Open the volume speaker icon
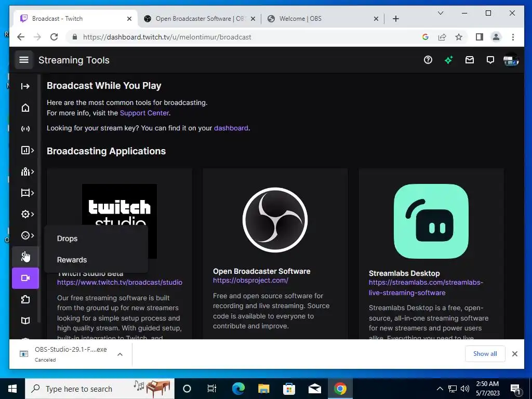 [465, 389]
